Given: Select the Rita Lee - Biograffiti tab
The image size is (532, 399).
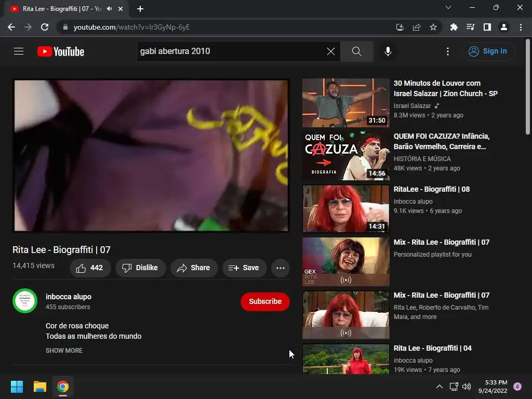Looking at the screenshot, I should (x=61, y=9).
